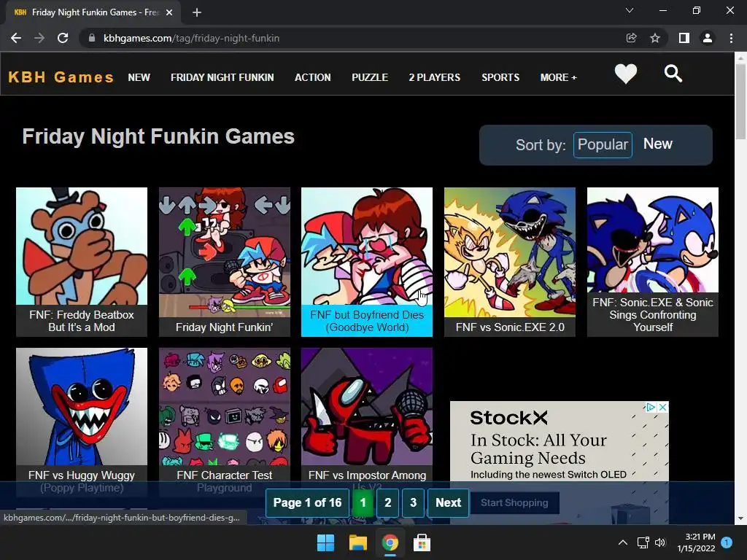The image size is (747, 560).
Task: Open the ACTION category
Action: click(312, 77)
